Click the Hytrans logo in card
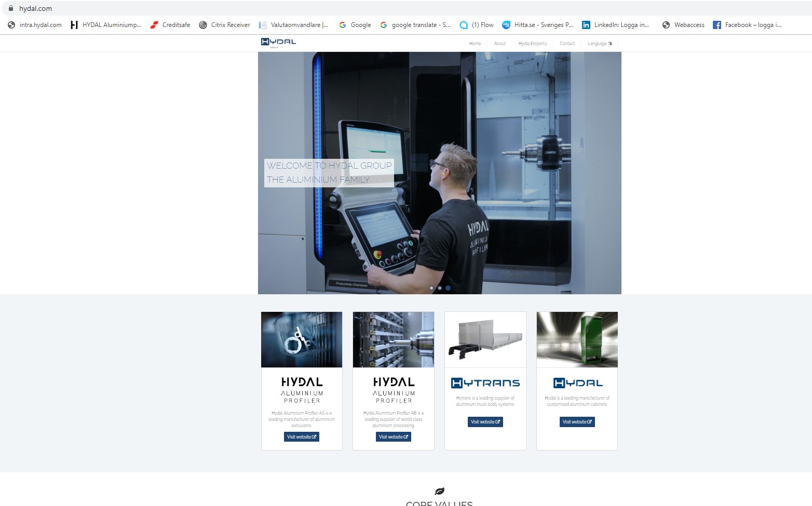812x506 pixels. point(485,383)
